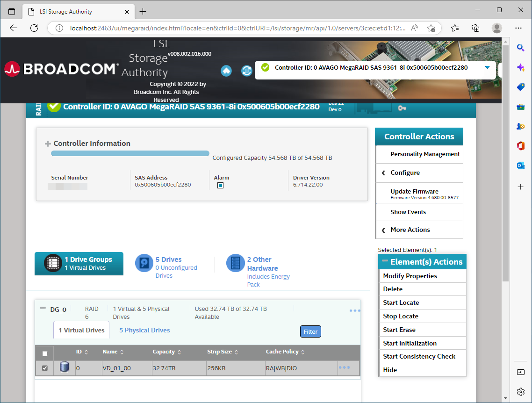Open the Office sidebar icon
The image size is (532, 403).
(x=520, y=146)
